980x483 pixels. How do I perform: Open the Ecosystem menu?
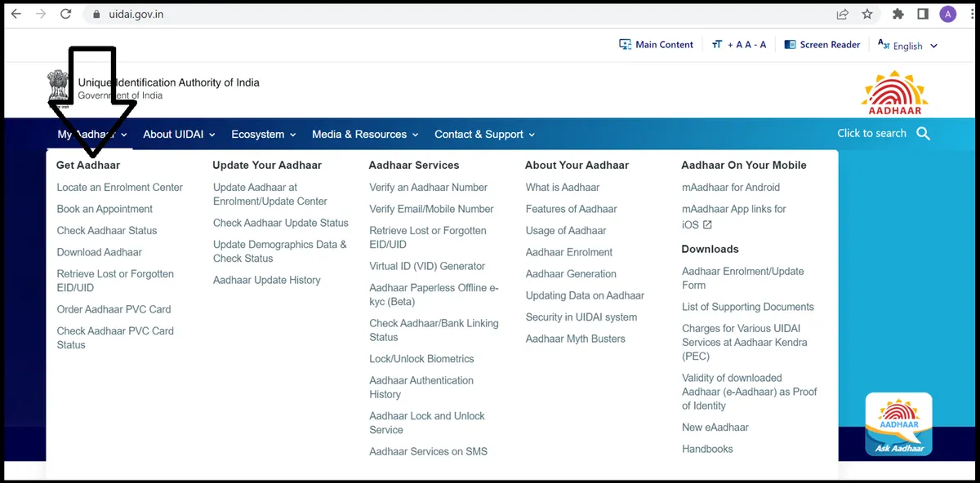point(263,135)
